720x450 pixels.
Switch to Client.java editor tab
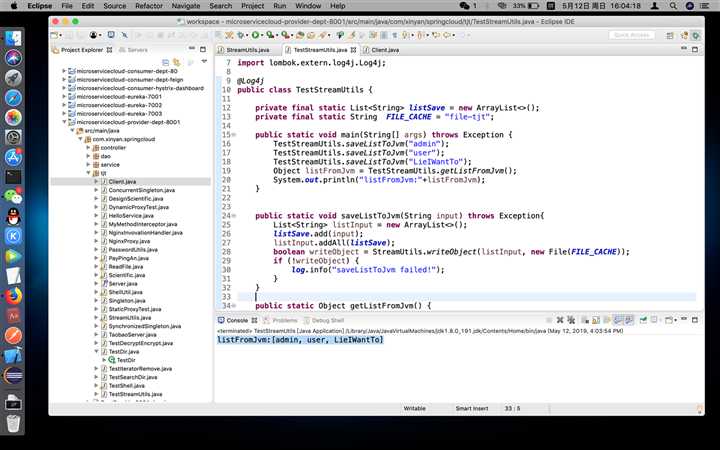385,50
